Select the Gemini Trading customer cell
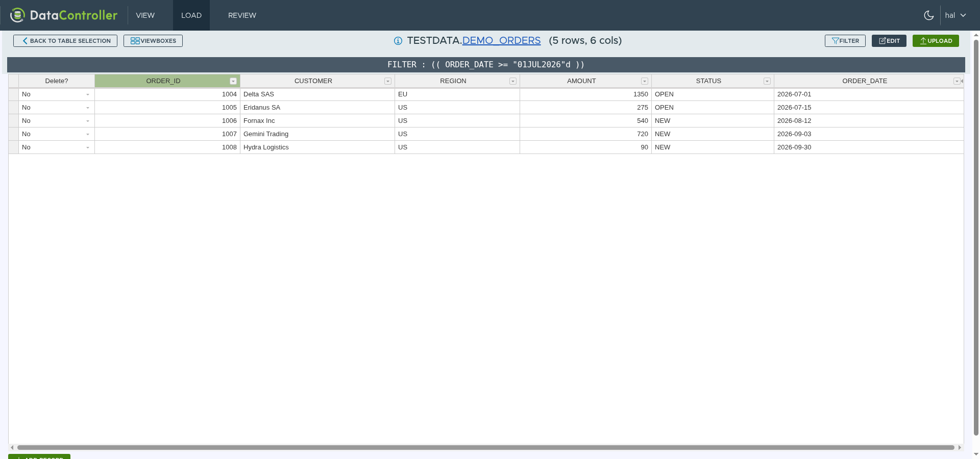980x459 pixels. coord(317,134)
